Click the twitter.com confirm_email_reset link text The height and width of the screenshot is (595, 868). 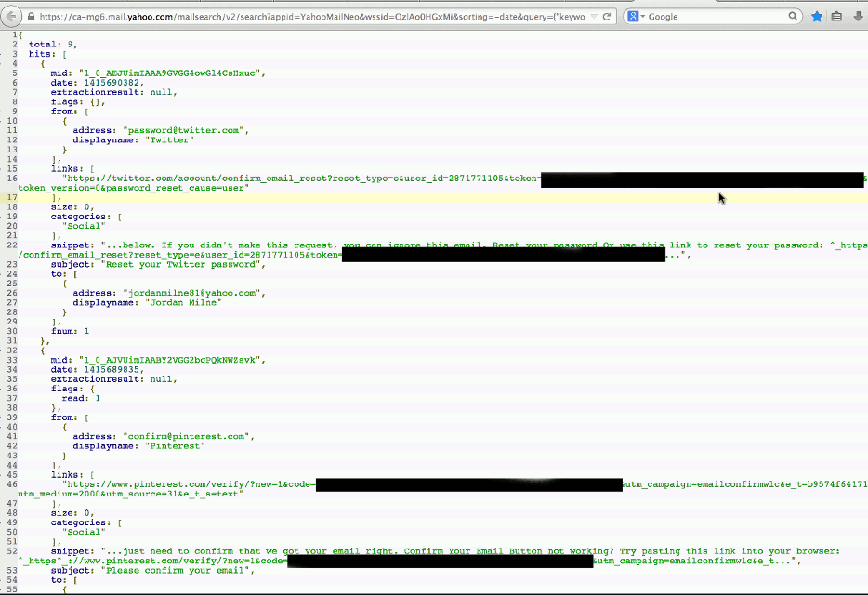[x=302, y=178]
